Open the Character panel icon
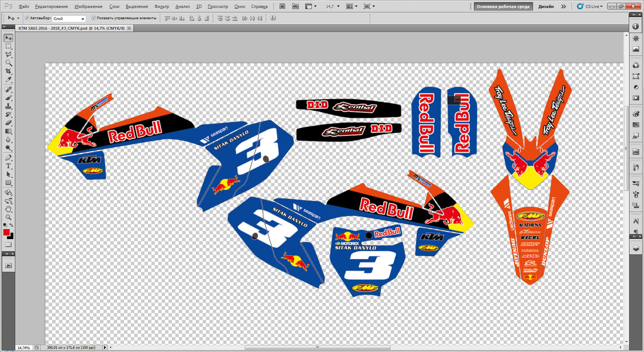The width and height of the screenshot is (644, 352). click(635, 222)
